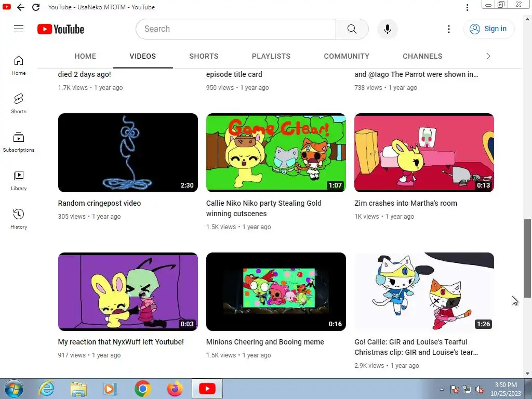Open app window three-dot menu
Screen dimensions: 532x399
[x=467, y=7]
